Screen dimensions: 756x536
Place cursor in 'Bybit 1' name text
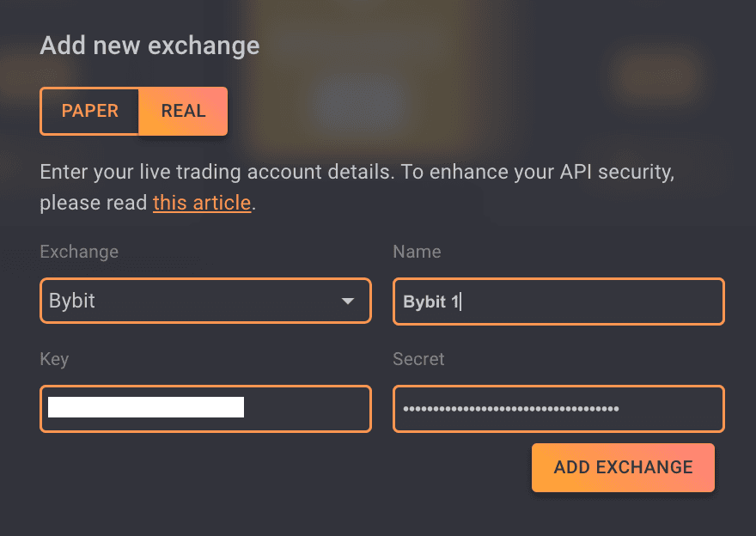432,302
